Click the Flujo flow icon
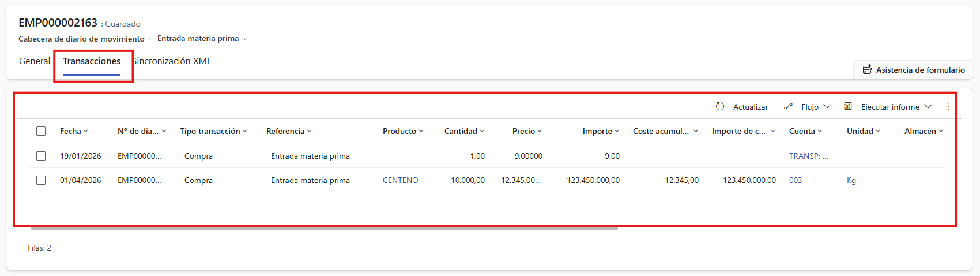980x276 pixels. 788,107
